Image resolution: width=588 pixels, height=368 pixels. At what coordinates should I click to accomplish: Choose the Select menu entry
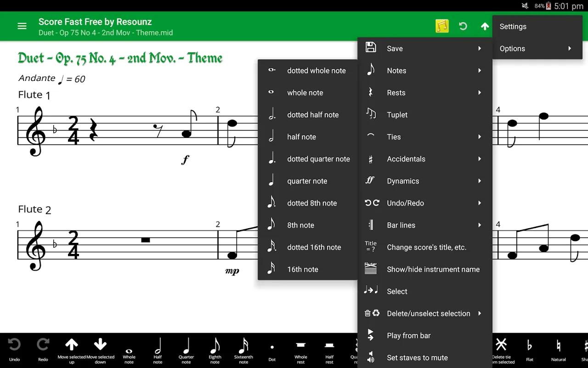pyautogui.click(x=425, y=291)
